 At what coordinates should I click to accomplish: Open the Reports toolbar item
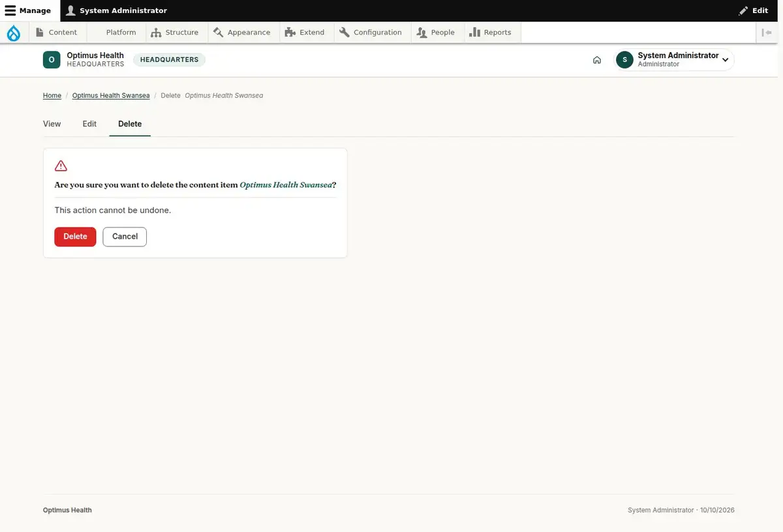point(491,33)
